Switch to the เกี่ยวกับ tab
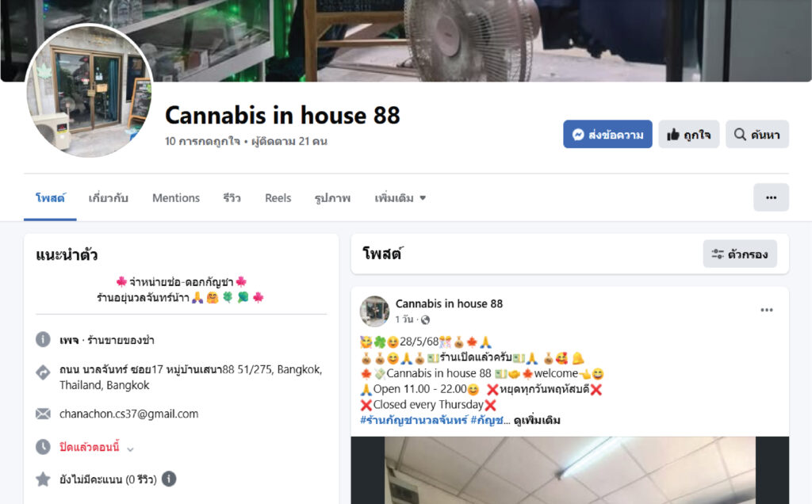The height and width of the screenshot is (504, 812). pos(108,198)
